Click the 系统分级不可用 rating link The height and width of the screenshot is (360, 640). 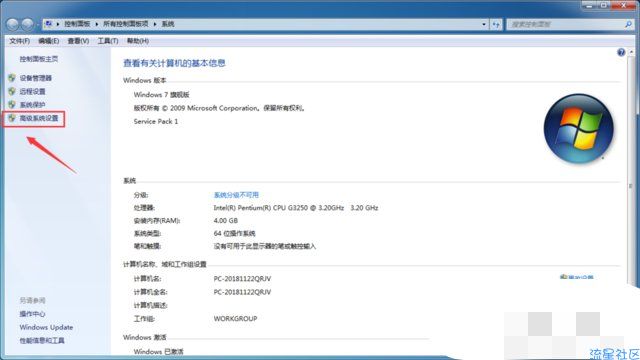[x=236, y=195]
